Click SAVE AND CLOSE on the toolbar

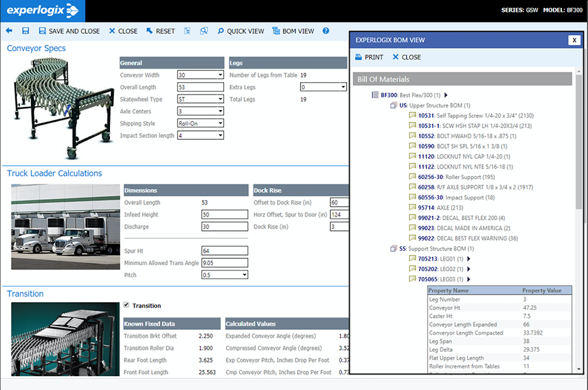point(70,31)
